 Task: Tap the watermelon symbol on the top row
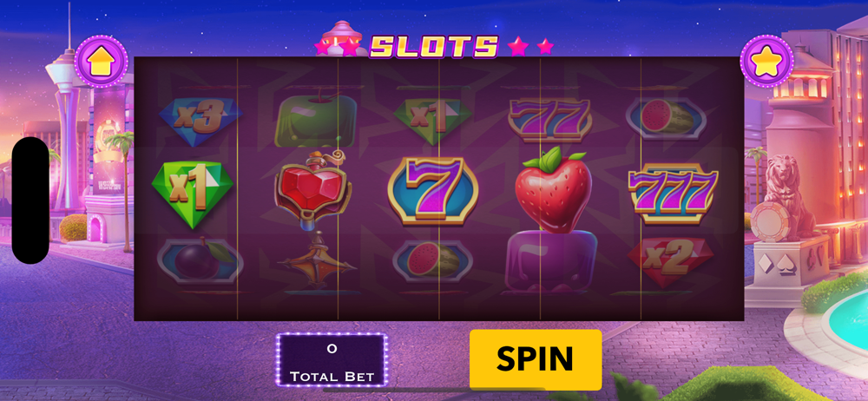pyautogui.click(x=666, y=117)
